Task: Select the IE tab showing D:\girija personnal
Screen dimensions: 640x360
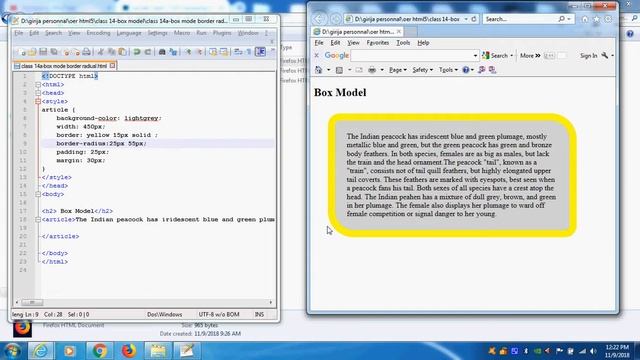Action: [357, 31]
